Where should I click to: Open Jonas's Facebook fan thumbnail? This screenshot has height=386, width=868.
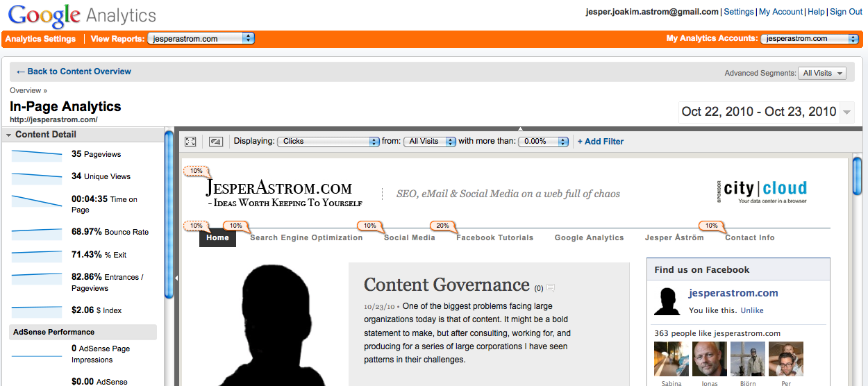click(x=710, y=359)
